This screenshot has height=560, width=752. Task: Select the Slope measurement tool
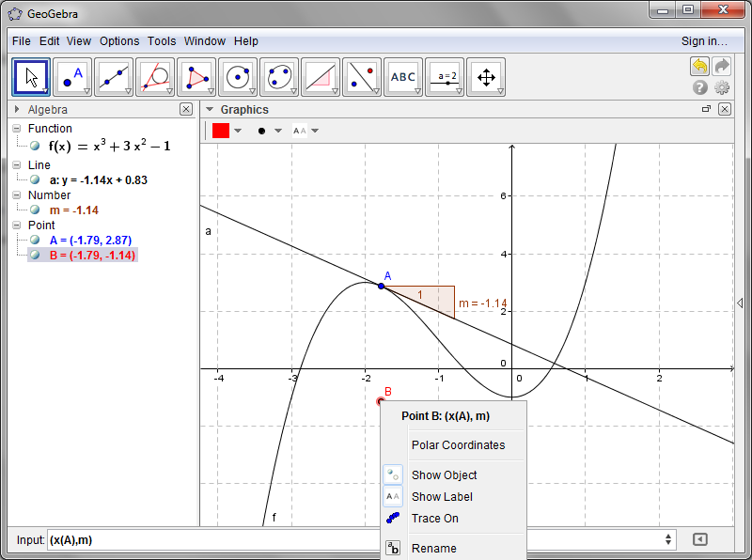click(321, 77)
